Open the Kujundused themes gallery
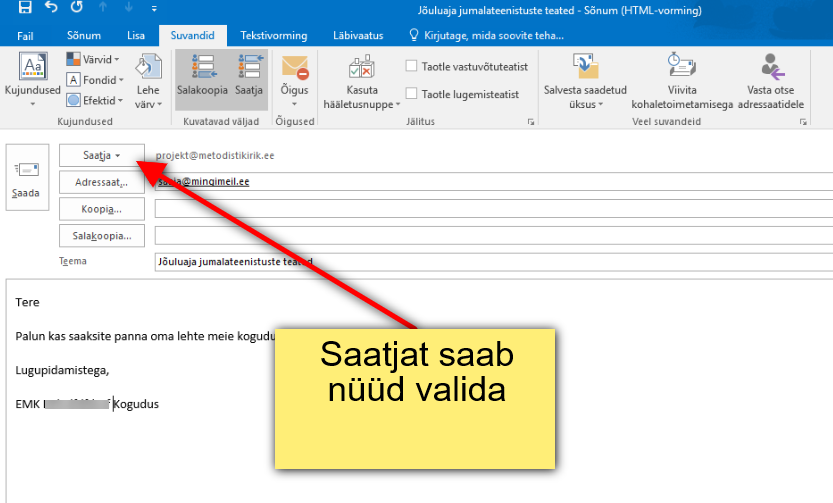833x503 pixels. (31, 80)
